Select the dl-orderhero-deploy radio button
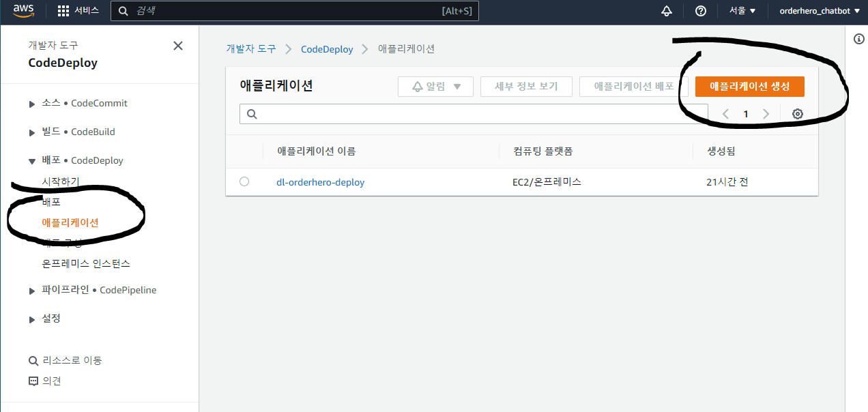868x412 pixels. [244, 181]
